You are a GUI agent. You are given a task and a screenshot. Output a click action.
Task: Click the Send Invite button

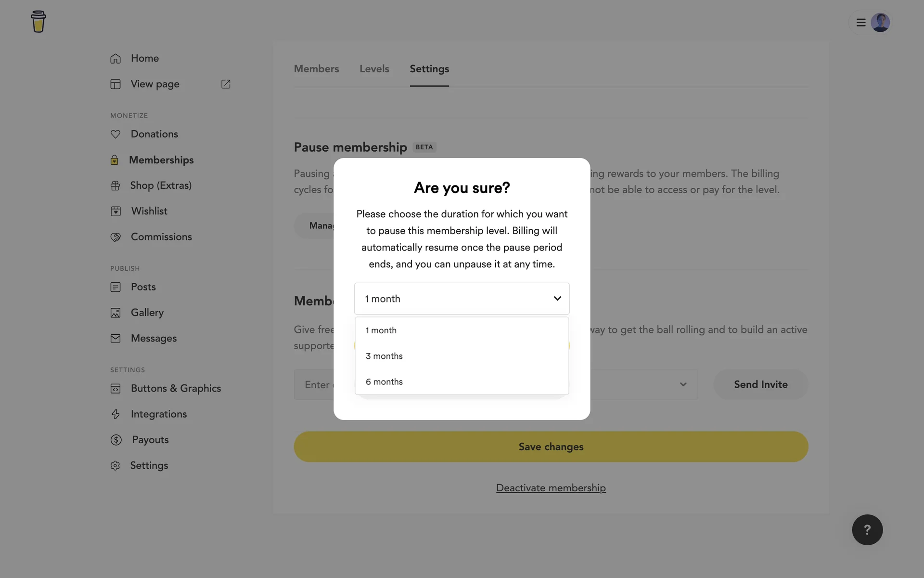pyautogui.click(x=760, y=384)
